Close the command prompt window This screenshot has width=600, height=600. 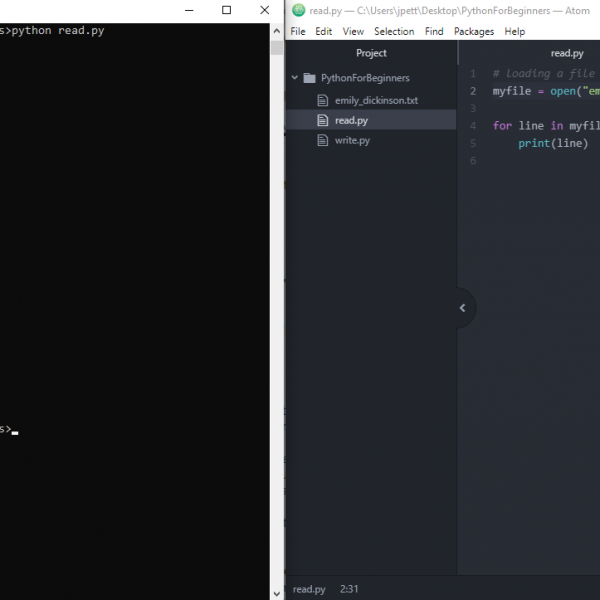pyautogui.click(x=264, y=10)
